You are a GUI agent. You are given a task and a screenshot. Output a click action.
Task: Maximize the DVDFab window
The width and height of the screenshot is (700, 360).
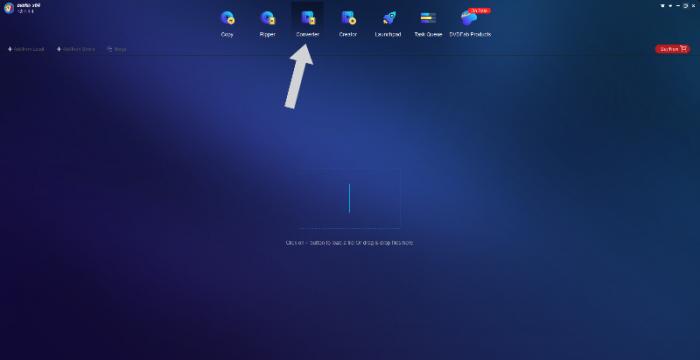tap(685, 6)
